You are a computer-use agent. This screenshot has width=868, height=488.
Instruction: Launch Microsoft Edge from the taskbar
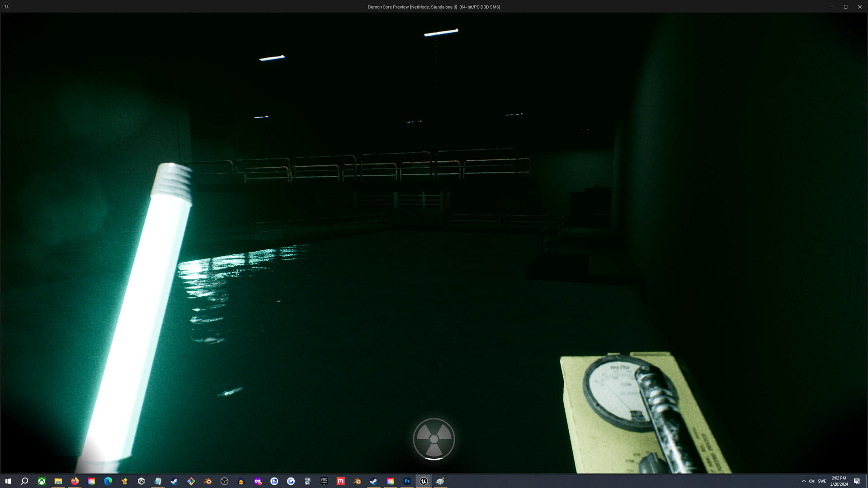click(x=108, y=481)
